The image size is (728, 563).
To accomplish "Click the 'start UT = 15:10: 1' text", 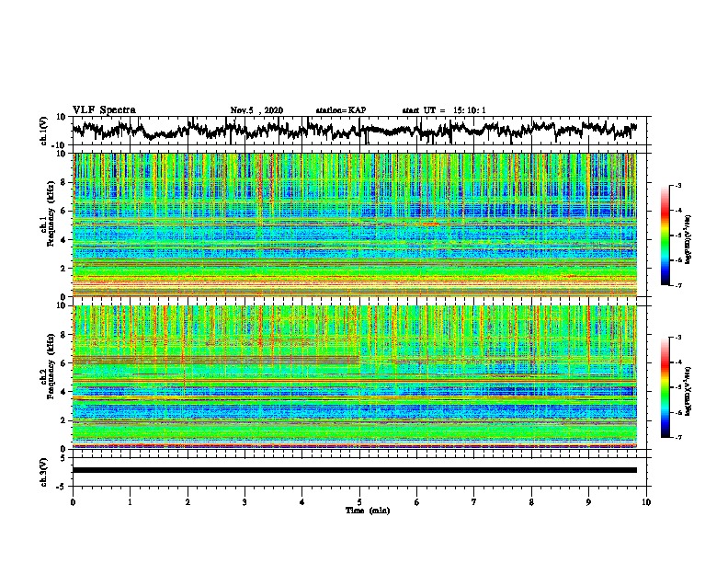I will pos(444,110).
